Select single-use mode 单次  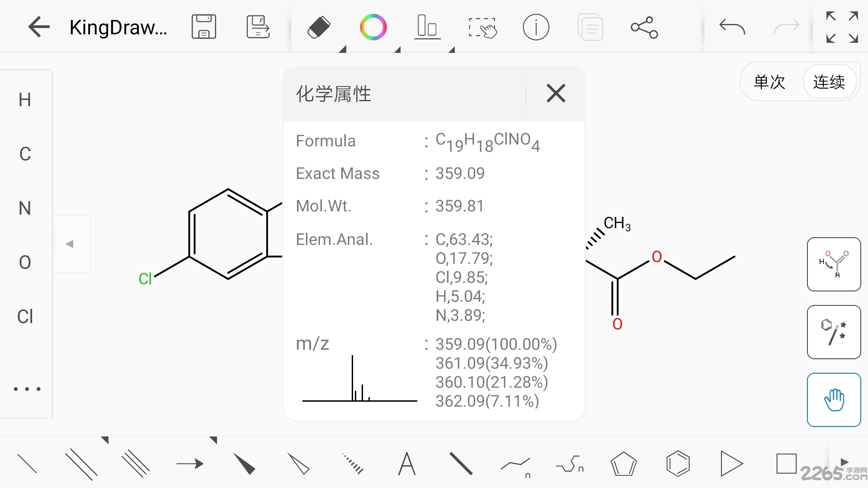point(769,82)
